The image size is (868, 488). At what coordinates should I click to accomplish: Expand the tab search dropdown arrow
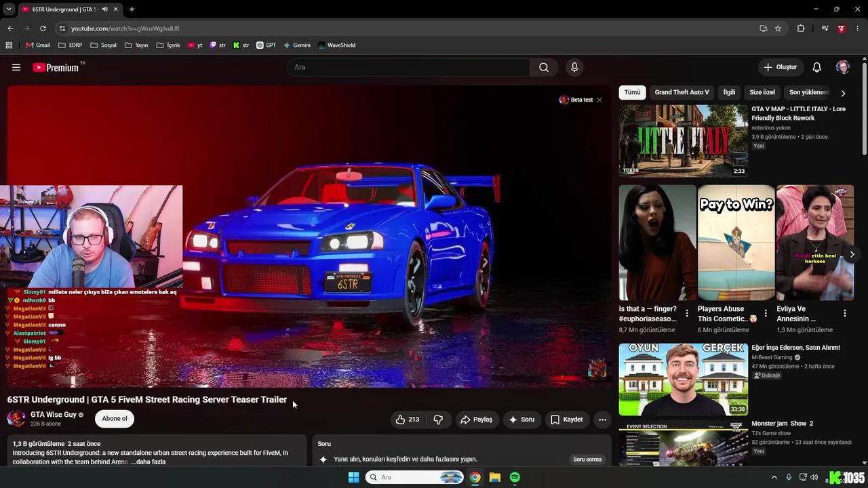[x=9, y=9]
